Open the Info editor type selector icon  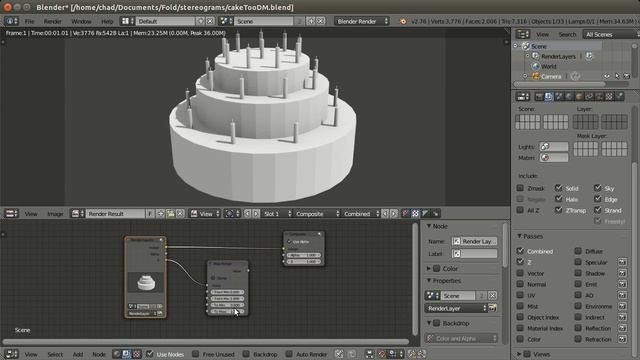pos(11,21)
